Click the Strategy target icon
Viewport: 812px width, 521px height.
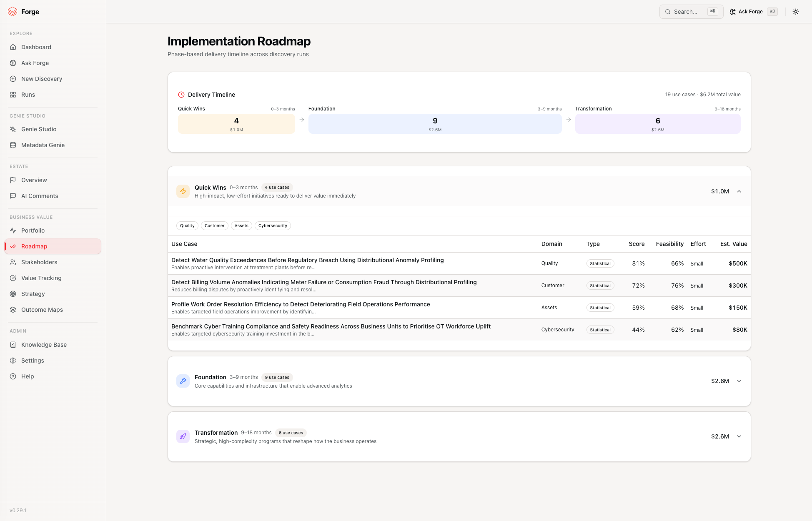click(x=13, y=294)
